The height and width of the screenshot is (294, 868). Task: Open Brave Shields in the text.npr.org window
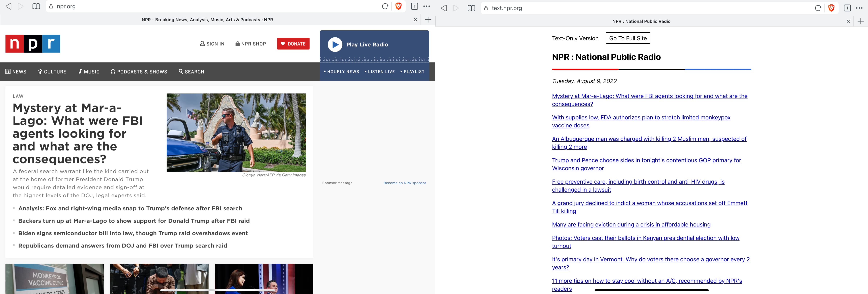tap(831, 8)
